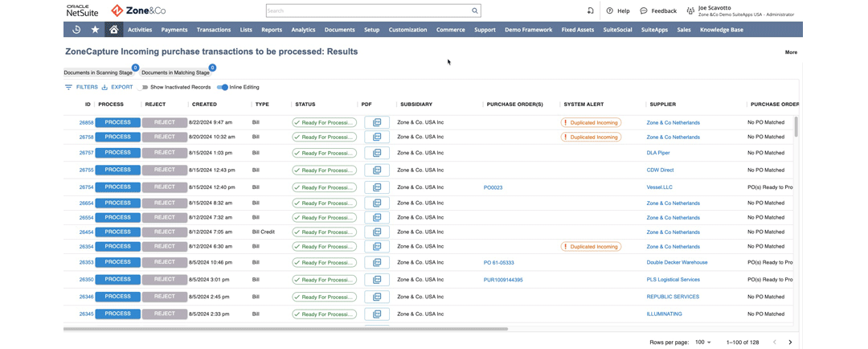Go to the home icon
868x349 pixels.
click(x=113, y=30)
